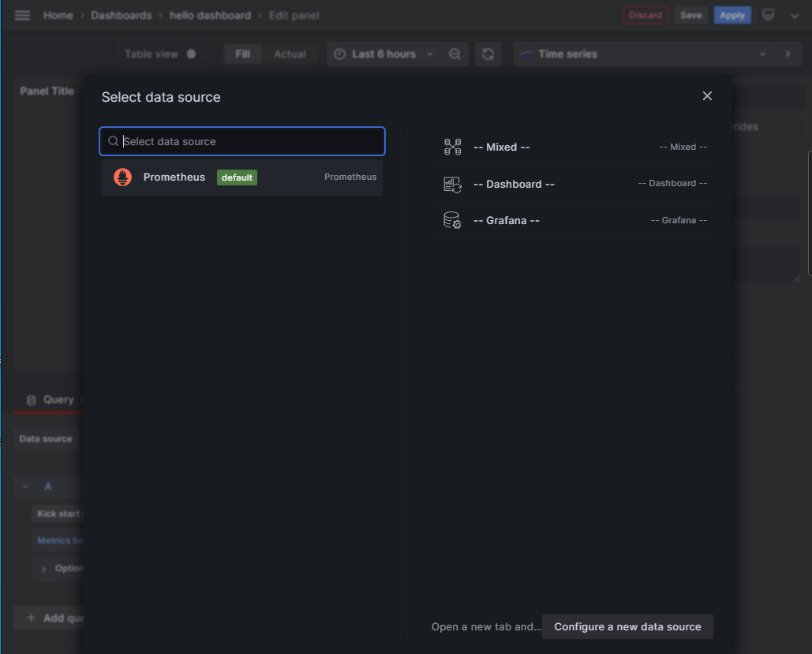Choose the Prometheus data source
812x654 pixels.
click(x=242, y=177)
